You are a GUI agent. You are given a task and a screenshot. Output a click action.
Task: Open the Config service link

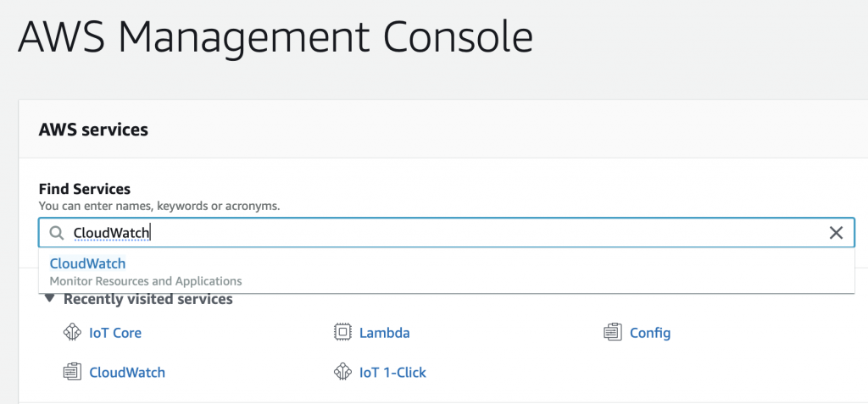pos(650,333)
